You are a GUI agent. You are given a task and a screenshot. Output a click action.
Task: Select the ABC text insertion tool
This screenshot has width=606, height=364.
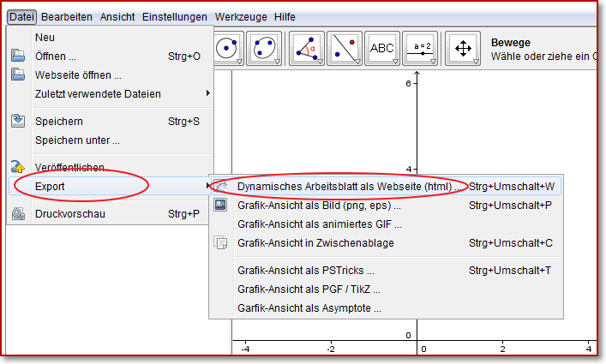[x=382, y=49]
